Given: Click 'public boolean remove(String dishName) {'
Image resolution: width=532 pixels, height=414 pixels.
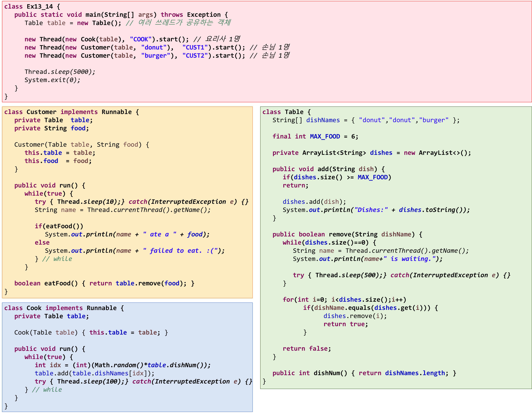Looking at the screenshot, I should [x=347, y=234].
